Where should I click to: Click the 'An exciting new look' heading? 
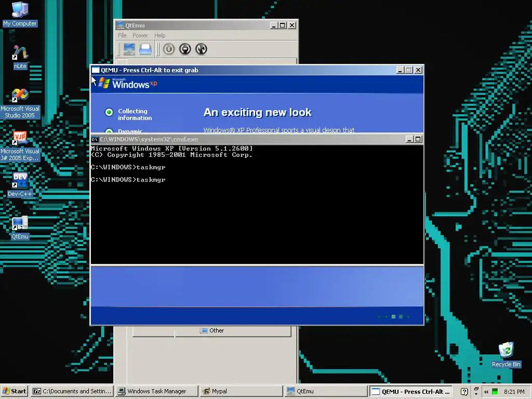coord(257,112)
